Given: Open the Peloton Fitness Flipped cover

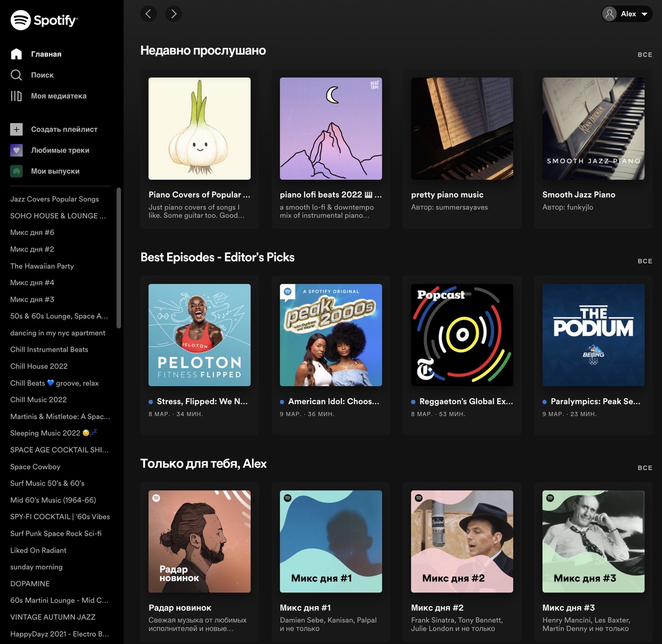Looking at the screenshot, I should click(200, 335).
